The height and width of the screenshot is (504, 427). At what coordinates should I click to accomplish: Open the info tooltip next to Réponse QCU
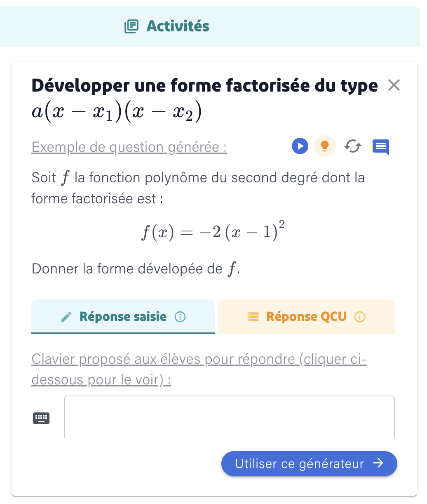360,317
